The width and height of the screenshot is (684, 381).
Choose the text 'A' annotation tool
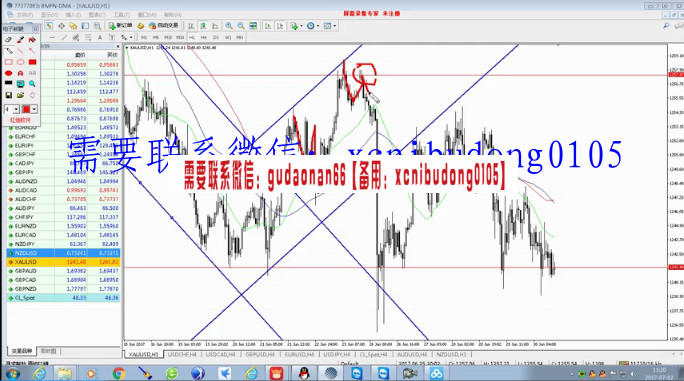pyautogui.click(x=21, y=73)
